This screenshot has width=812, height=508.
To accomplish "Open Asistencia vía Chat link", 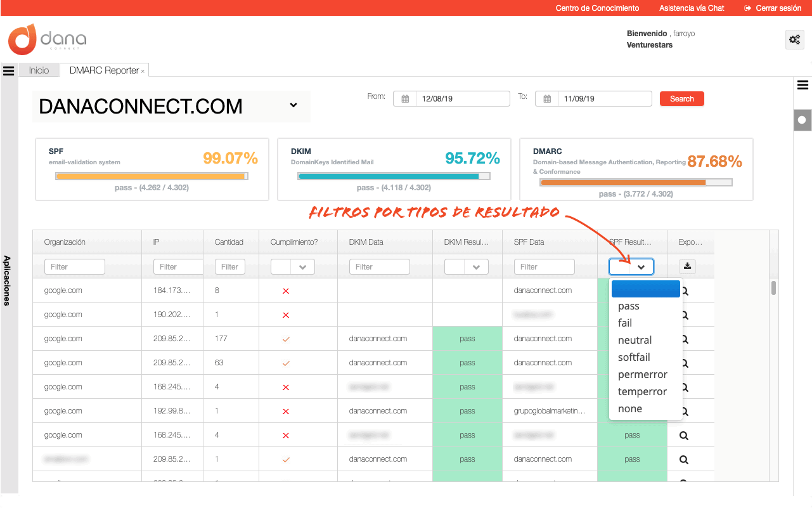I will tap(692, 8).
